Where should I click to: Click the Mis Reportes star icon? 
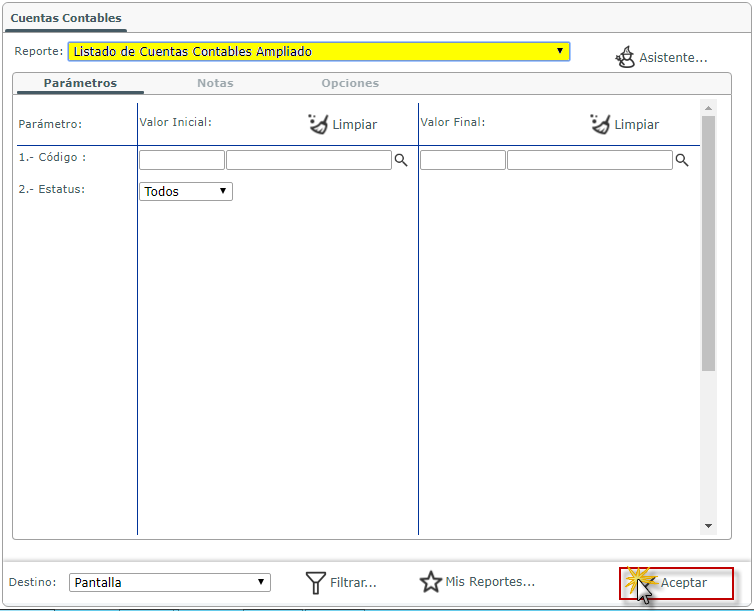(430, 582)
